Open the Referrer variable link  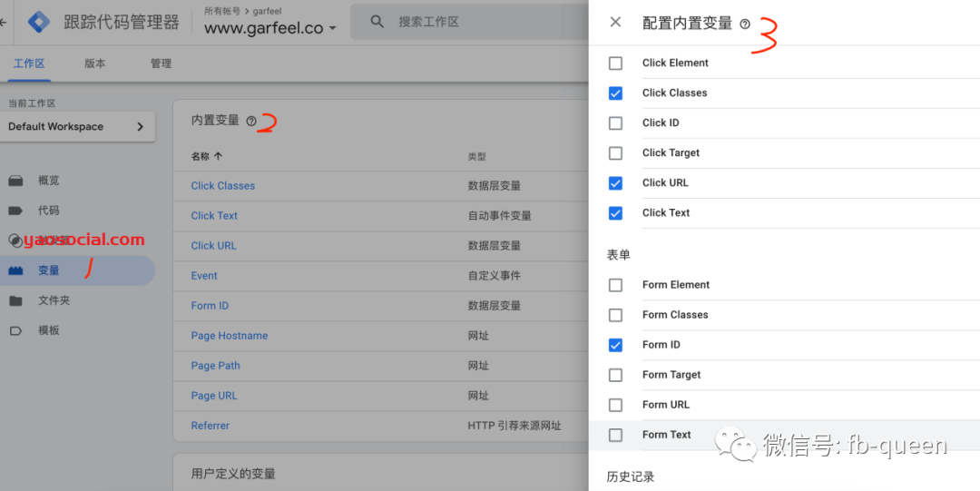coord(210,426)
